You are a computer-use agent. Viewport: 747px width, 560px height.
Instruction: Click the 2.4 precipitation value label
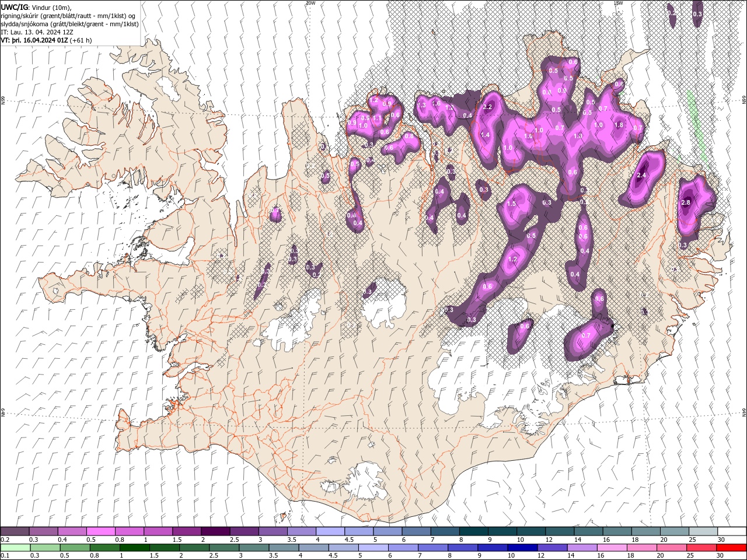click(x=642, y=176)
